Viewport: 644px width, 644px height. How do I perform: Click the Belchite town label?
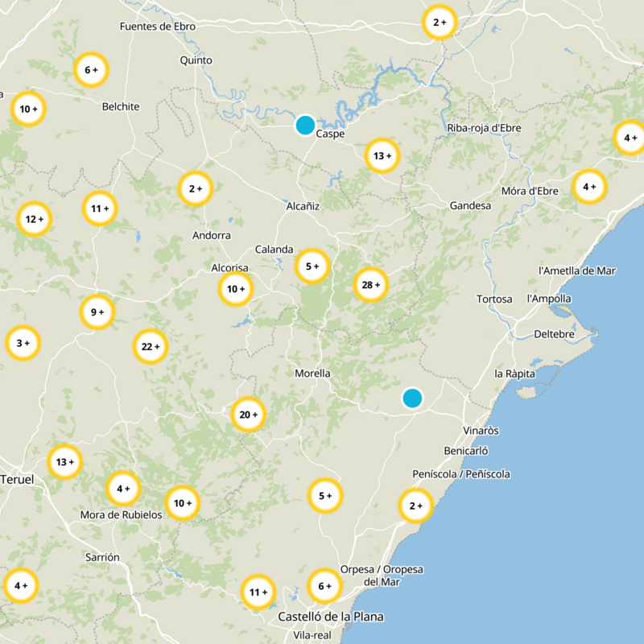[x=121, y=106]
